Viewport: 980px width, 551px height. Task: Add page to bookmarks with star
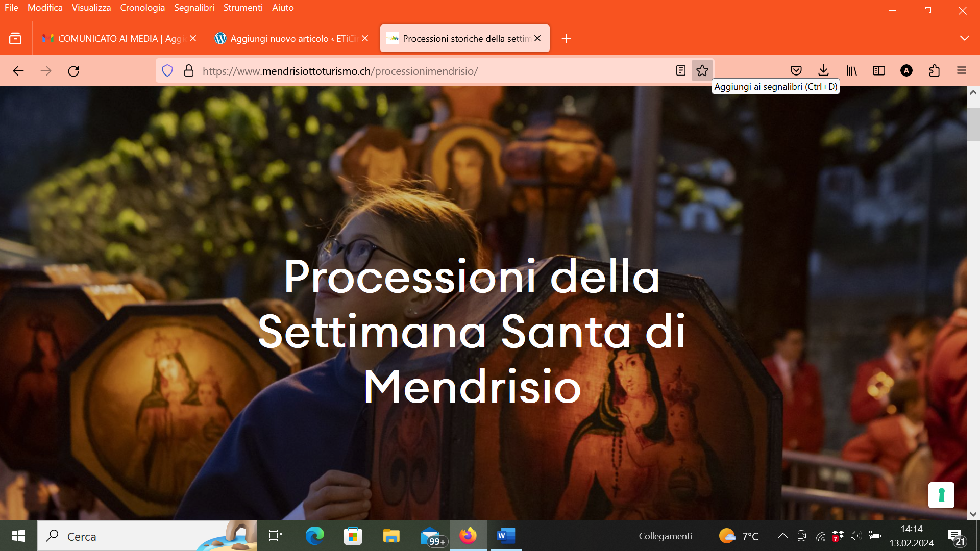tap(702, 71)
